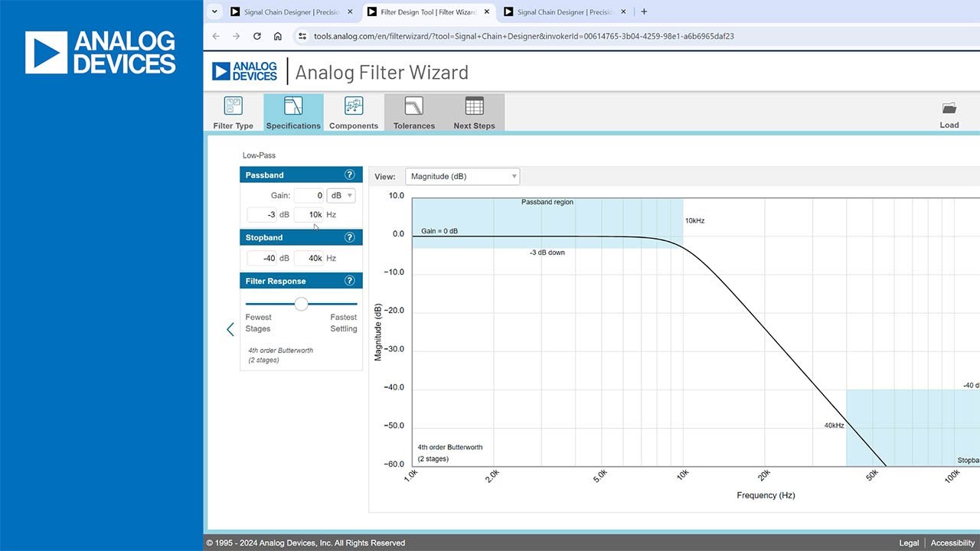The height and width of the screenshot is (551, 980).
Task: Click the browser address bar URL
Action: 524,36
